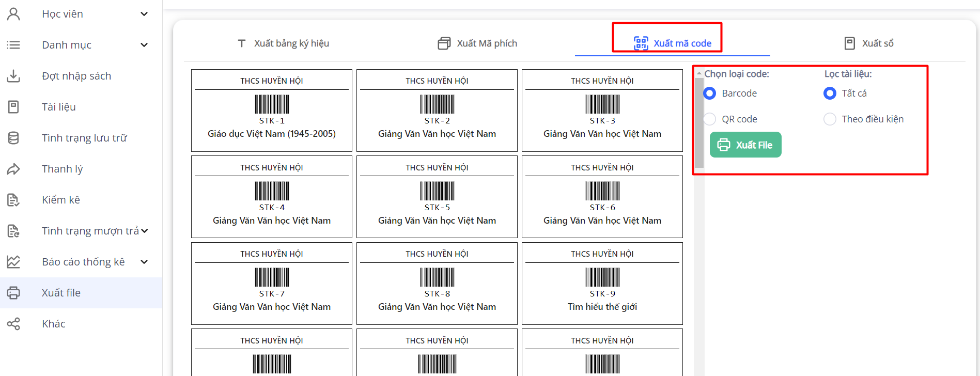Viewport: 980px width, 376px height.
Task: Click the user icon beside Học viên
Action: click(x=13, y=14)
